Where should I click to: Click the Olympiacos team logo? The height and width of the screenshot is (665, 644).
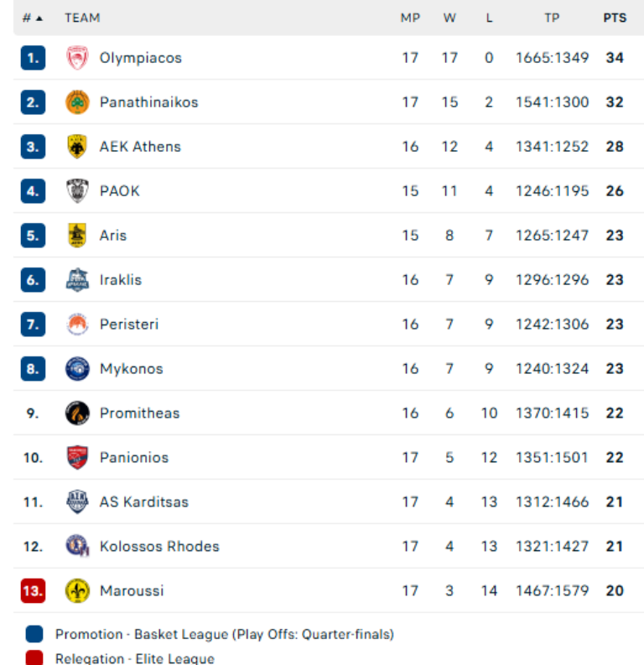[x=77, y=58]
